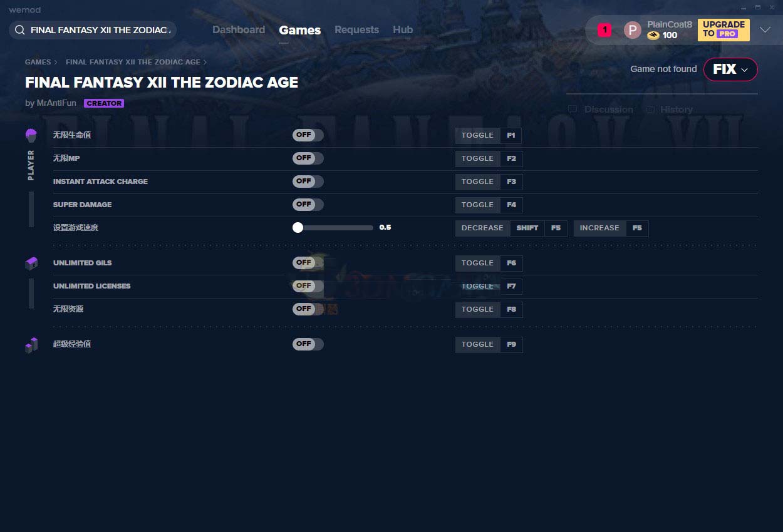This screenshot has height=532, width=783.
Task: Click the 0.5 speed value
Action: pos(385,228)
